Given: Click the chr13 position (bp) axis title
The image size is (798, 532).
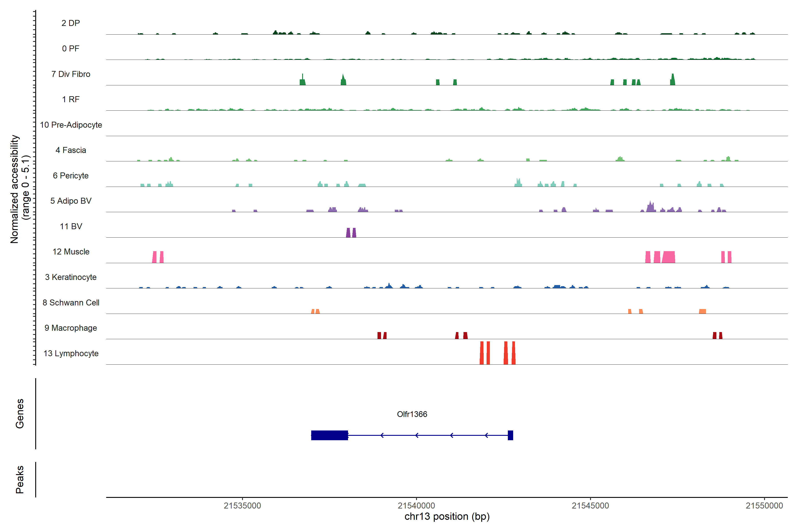Looking at the screenshot, I should [447, 516].
